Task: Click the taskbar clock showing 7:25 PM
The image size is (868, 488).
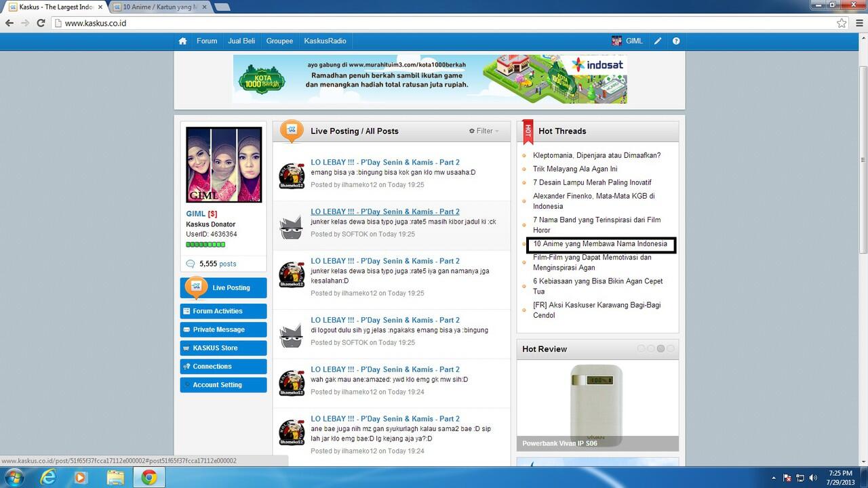Action: [x=840, y=477]
